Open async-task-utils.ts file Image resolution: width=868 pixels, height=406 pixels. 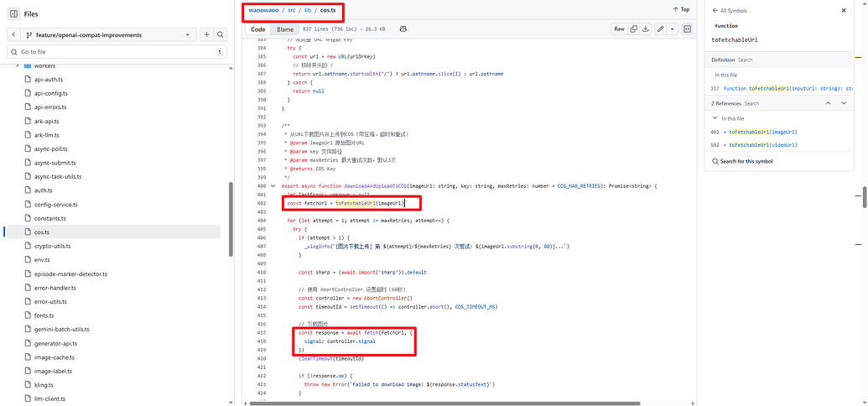[58, 176]
